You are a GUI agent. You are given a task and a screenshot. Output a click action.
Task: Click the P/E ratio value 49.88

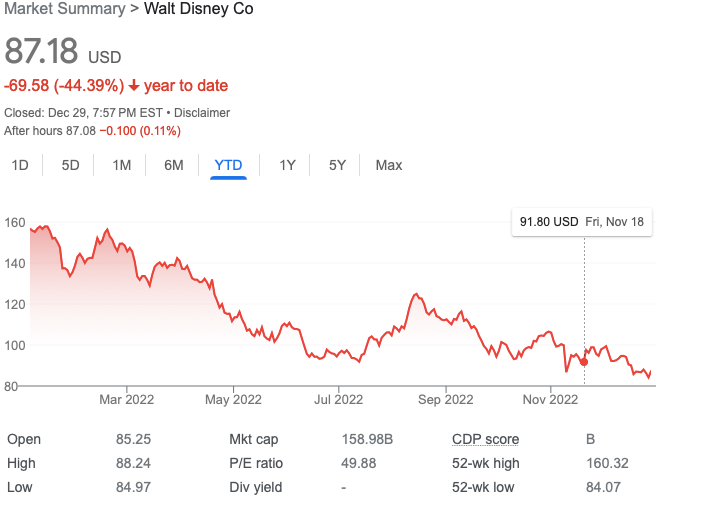[x=358, y=463]
